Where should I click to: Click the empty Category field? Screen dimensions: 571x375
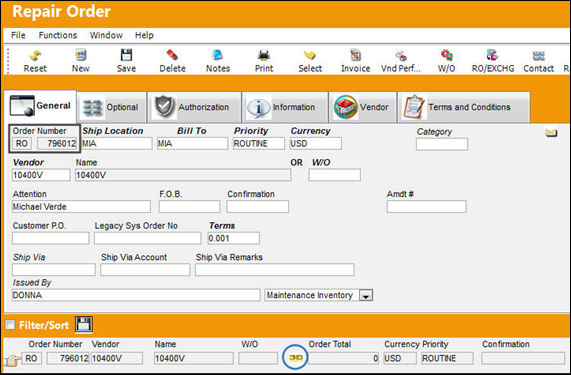tap(442, 144)
